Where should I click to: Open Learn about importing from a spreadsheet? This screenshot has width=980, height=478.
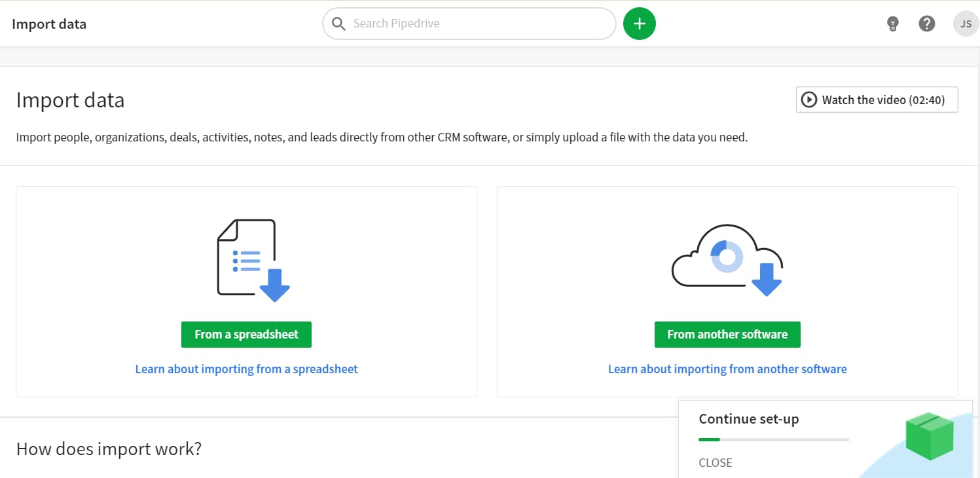point(246,369)
